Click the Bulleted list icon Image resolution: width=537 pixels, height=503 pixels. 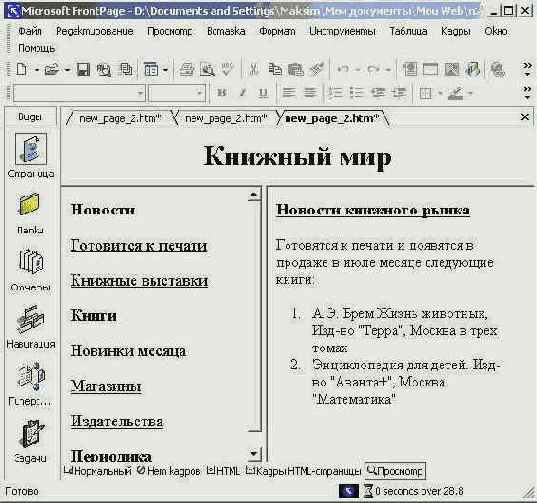pos(357,93)
